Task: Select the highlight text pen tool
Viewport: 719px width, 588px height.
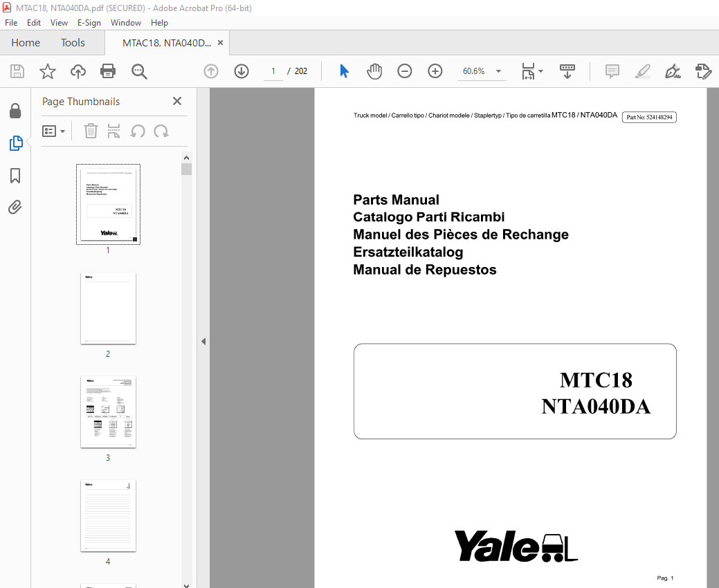Action: (642, 71)
